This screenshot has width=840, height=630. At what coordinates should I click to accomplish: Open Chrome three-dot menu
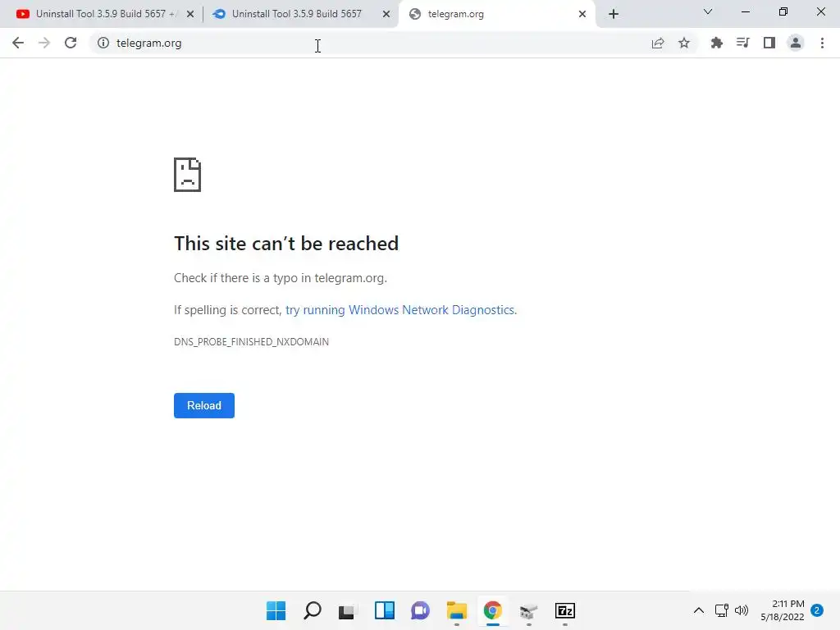822,43
